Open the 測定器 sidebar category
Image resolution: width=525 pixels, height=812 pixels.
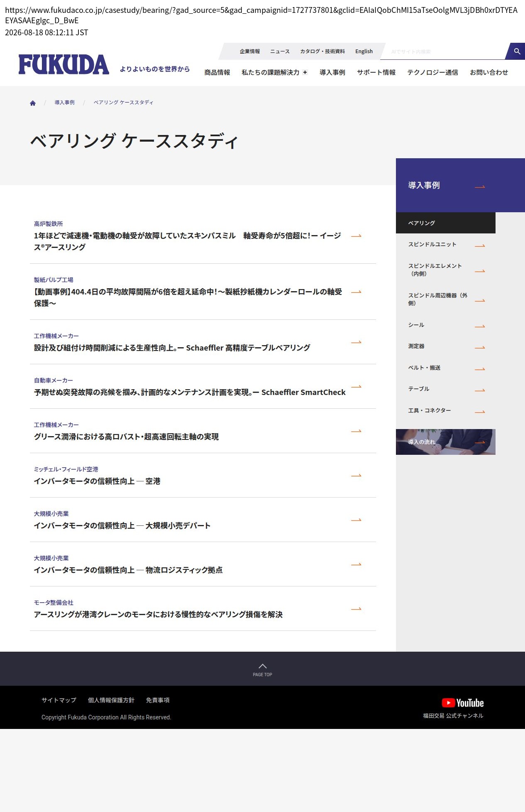pyautogui.click(x=416, y=346)
